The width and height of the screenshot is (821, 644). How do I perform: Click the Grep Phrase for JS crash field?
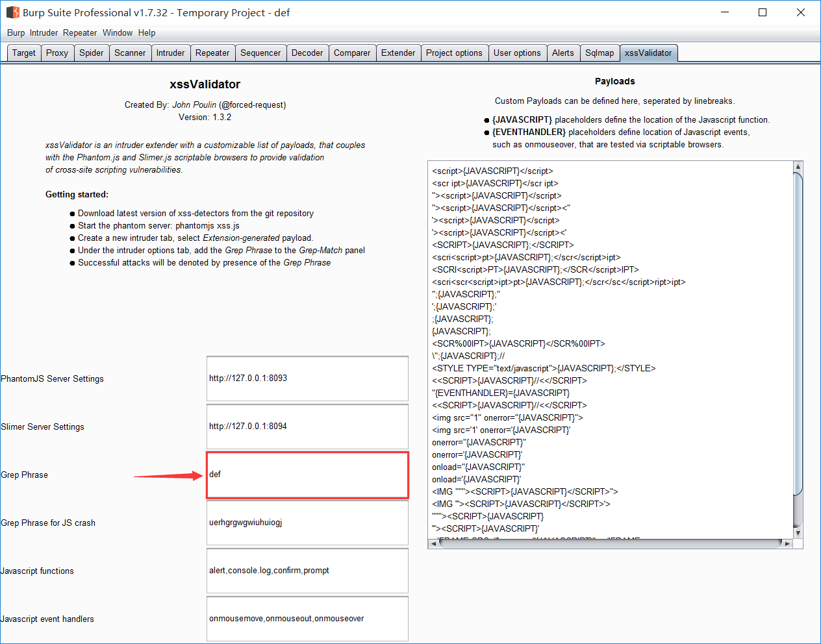coord(307,523)
